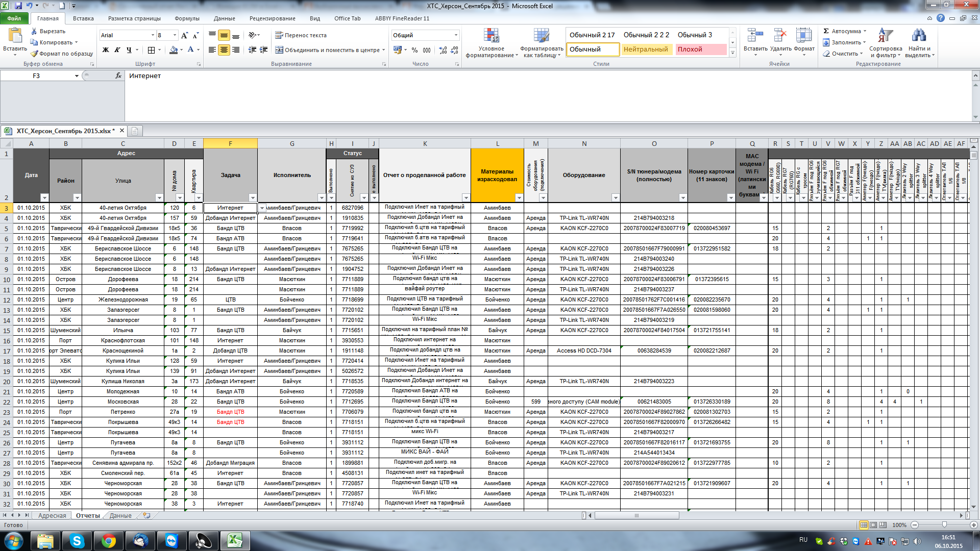The width and height of the screenshot is (980, 551).
Task: Click the insert function fx icon
Action: (118, 76)
